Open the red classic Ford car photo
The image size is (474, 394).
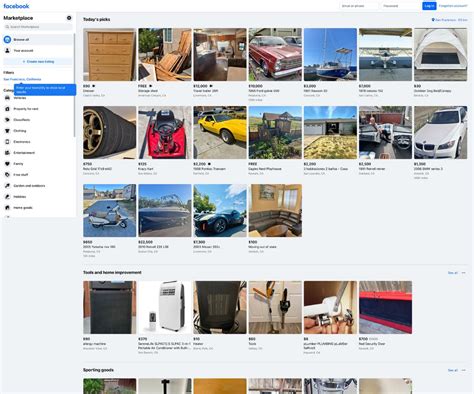click(275, 54)
